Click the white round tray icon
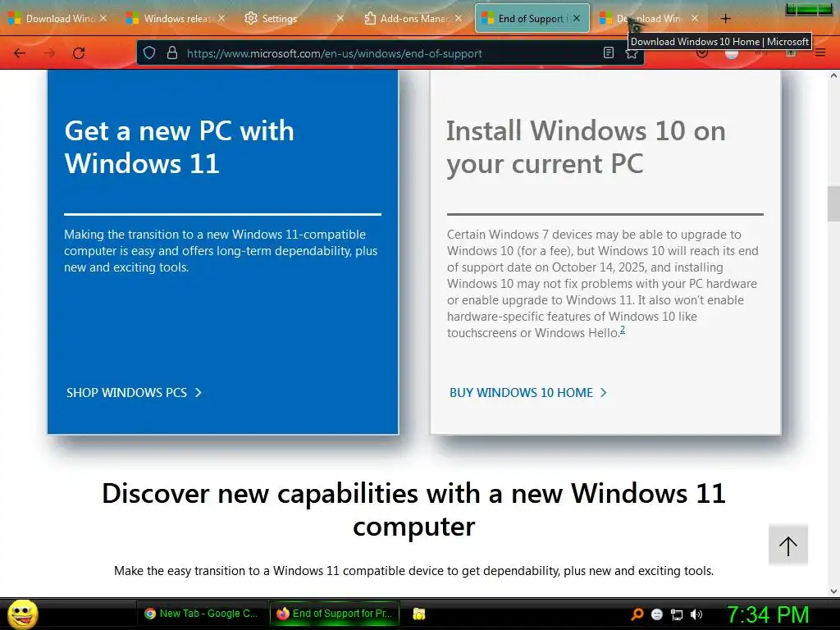Image resolution: width=840 pixels, height=630 pixels. tap(657, 614)
